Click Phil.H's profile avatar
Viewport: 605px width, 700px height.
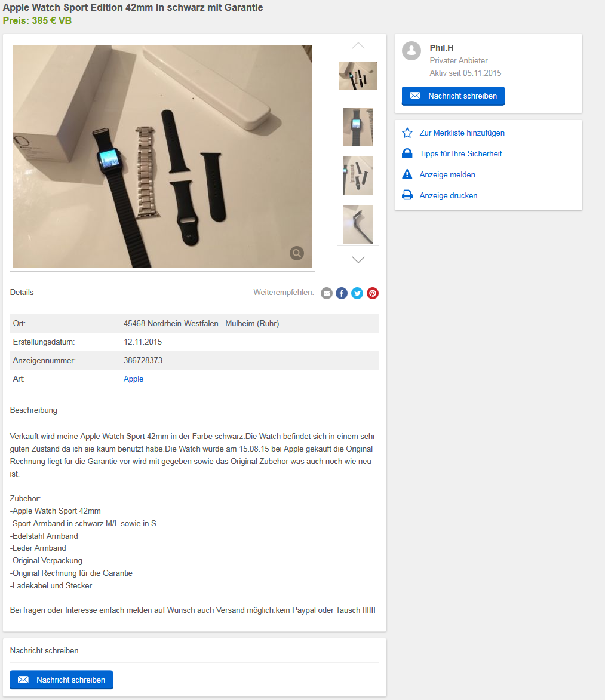pyautogui.click(x=411, y=51)
